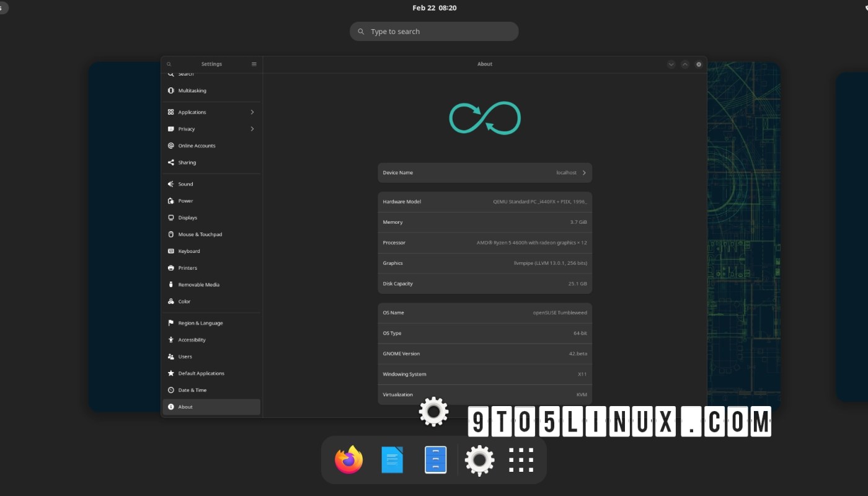Select the Default Applications panel
This screenshot has width=868, height=496.
(211, 373)
